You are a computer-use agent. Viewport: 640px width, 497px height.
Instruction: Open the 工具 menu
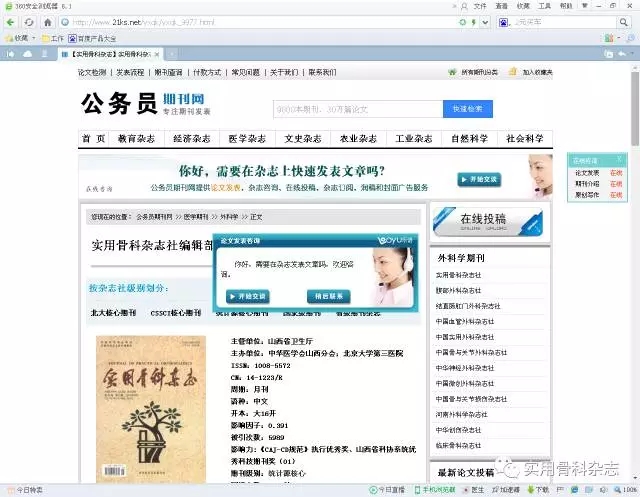(544, 6)
